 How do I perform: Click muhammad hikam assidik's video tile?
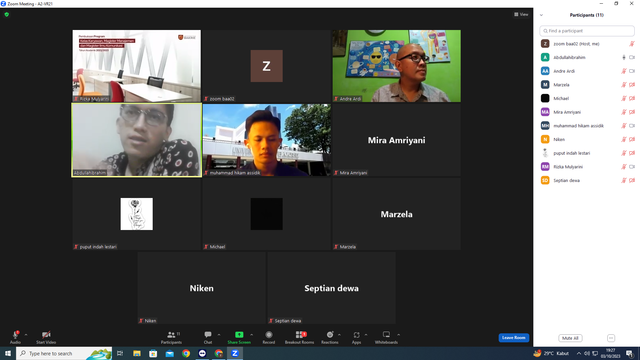click(x=267, y=140)
